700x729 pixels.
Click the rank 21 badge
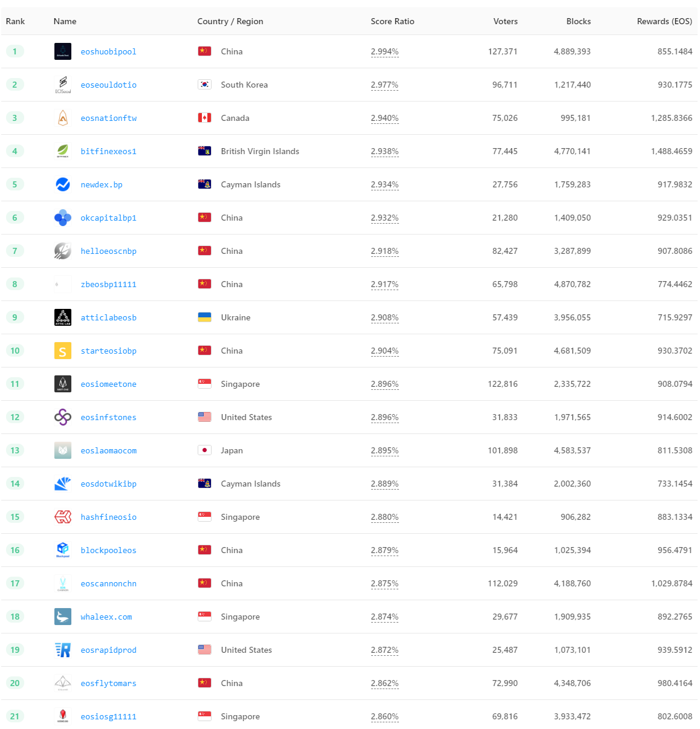(15, 716)
